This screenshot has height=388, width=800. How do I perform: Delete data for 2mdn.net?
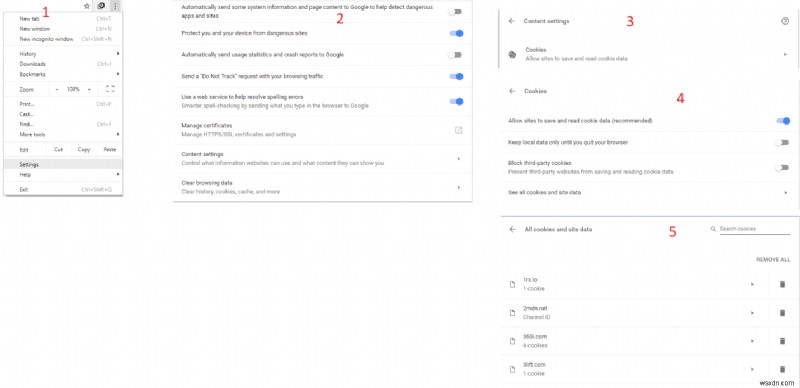click(x=782, y=313)
